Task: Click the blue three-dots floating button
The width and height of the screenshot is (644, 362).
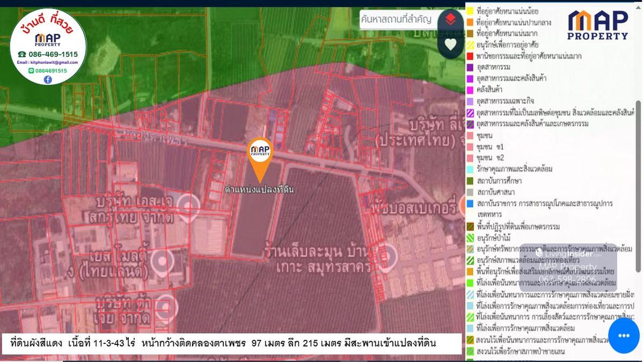Action: point(624,335)
